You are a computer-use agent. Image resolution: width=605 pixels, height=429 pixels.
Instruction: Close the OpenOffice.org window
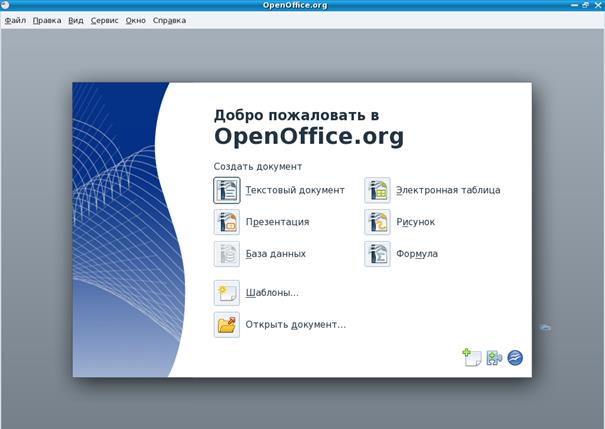[598, 5]
